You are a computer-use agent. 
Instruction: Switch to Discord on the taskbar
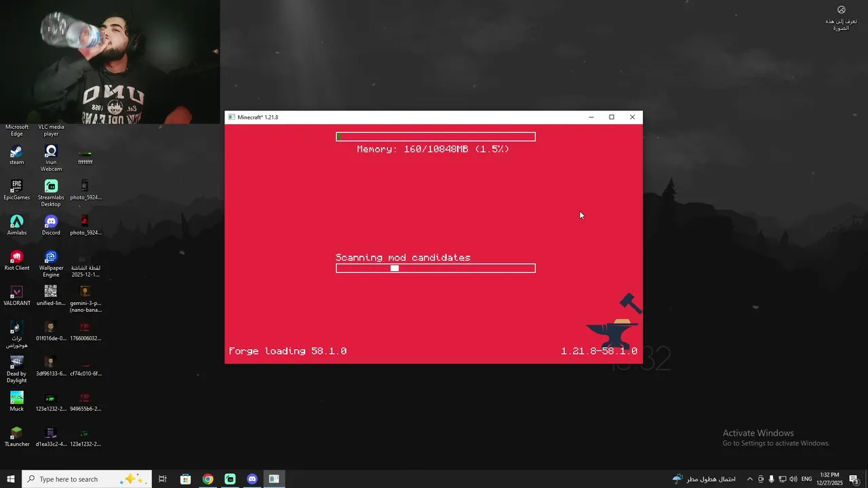tap(252, 479)
